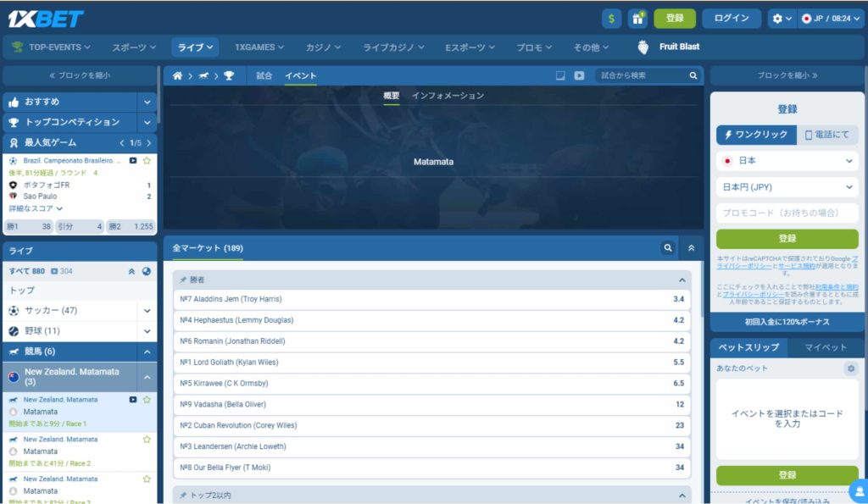The width and height of the screenshot is (868, 504).
Task: Click the soccer ball icon beside サッカー
Action: [x=14, y=311]
